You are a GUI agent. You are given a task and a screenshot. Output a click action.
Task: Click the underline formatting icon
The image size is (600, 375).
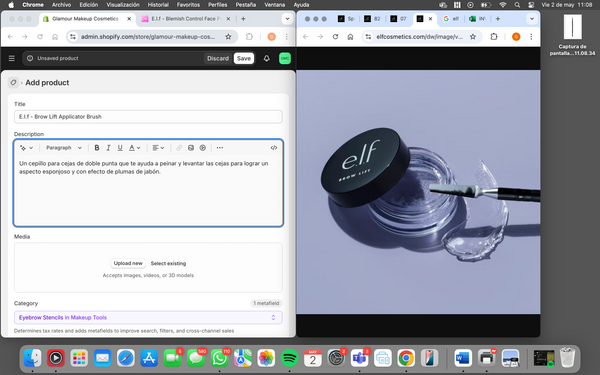(x=120, y=148)
